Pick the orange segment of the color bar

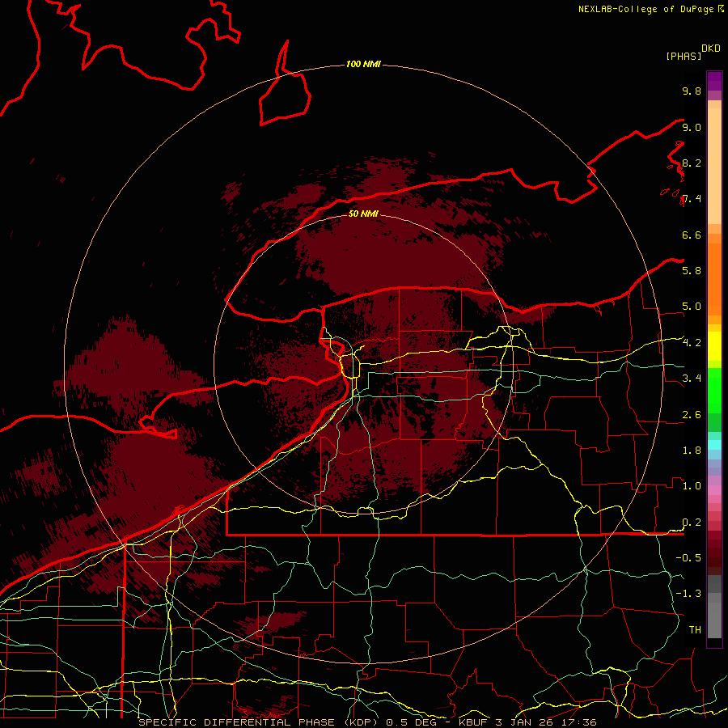(x=714, y=280)
